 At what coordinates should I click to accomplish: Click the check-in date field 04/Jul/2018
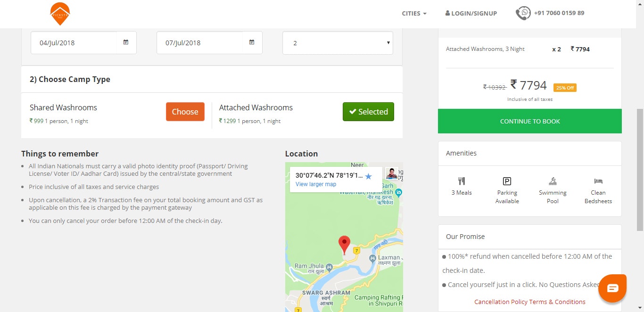pos(83,42)
